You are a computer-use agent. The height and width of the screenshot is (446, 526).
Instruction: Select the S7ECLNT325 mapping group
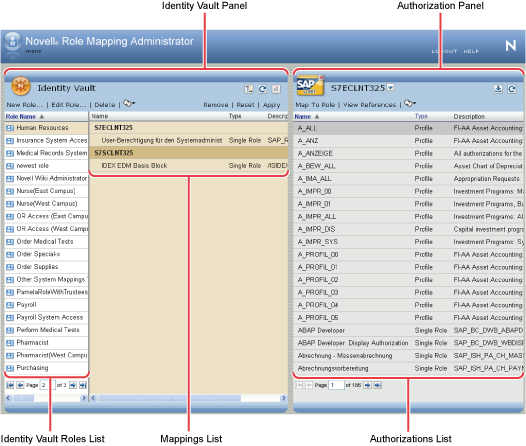[x=189, y=128]
